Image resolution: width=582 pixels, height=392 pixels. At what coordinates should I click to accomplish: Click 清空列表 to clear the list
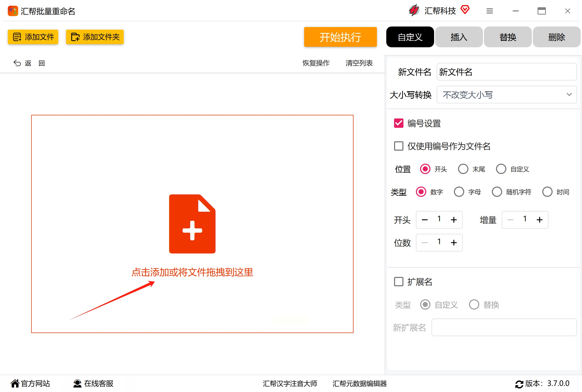point(359,63)
